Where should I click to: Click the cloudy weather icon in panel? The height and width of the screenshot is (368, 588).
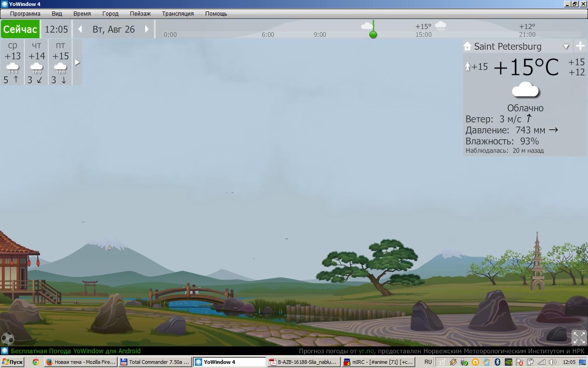[x=525, y=90]
